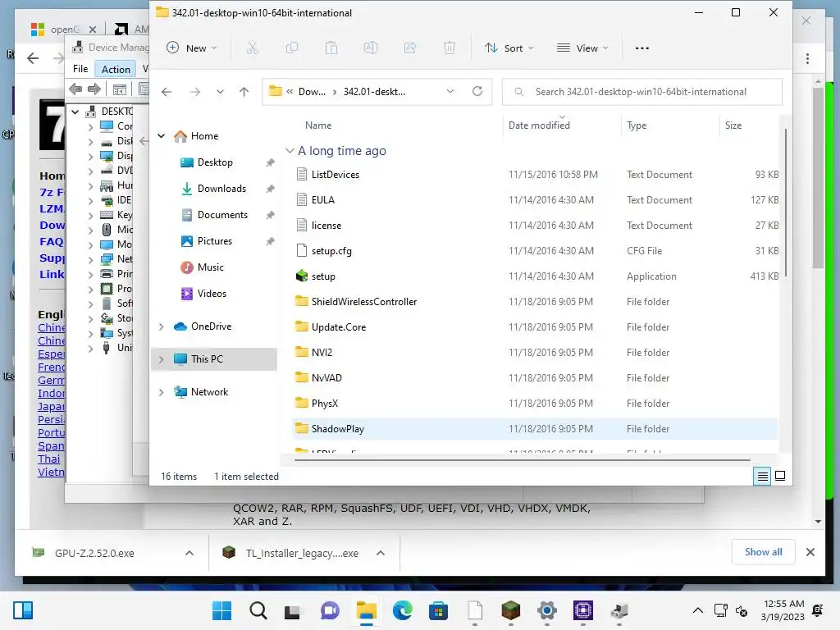Open GPU-Z download options arrow
This screenshot has height=630, width=840.
pos(189,553)
